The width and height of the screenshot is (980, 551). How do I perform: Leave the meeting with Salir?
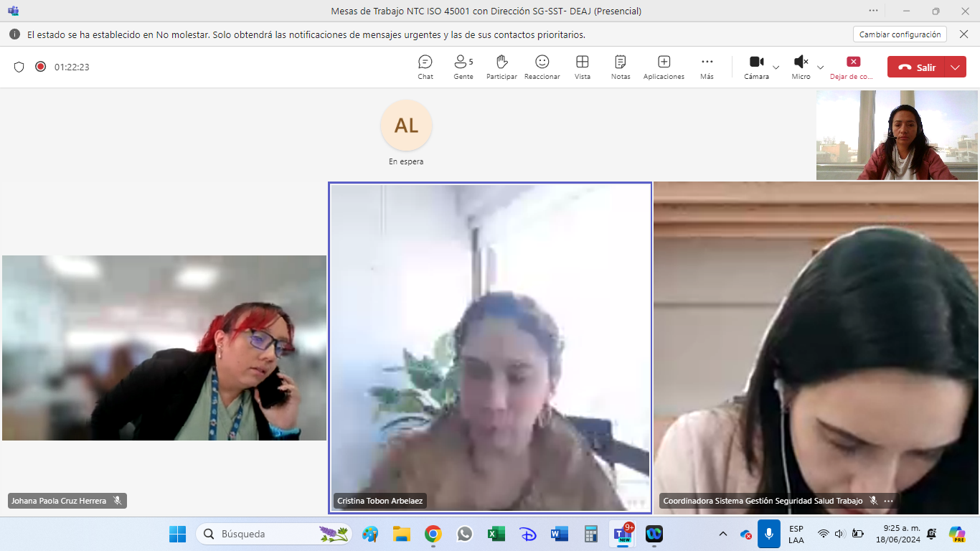pyautogui.click(x=916, y=67)
